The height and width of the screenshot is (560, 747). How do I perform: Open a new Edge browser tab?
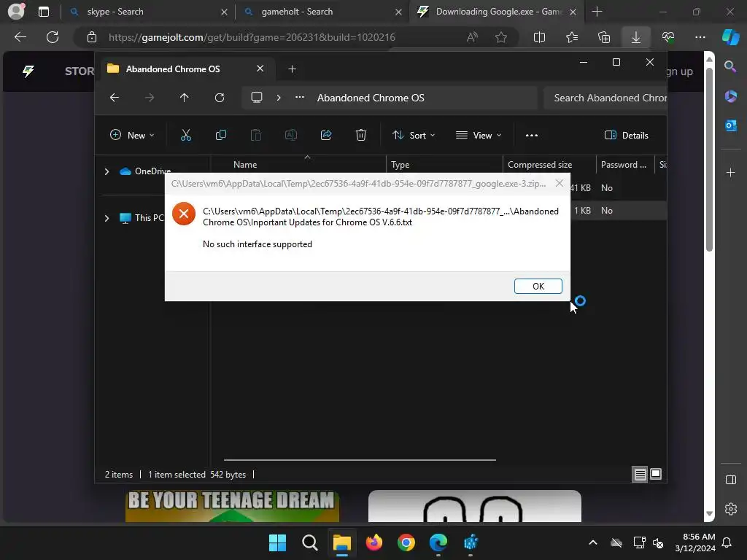[x=597, y=12]
